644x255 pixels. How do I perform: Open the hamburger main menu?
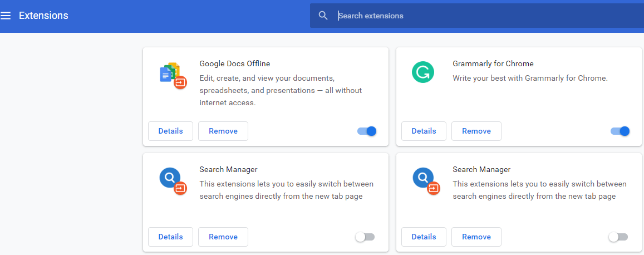tap(6, 16)
